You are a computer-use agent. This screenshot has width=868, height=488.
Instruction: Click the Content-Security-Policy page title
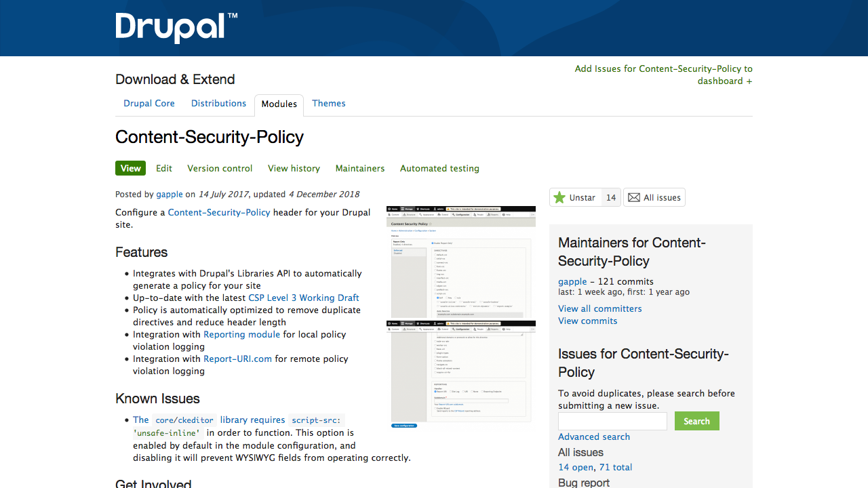click(x=210, y=137)
